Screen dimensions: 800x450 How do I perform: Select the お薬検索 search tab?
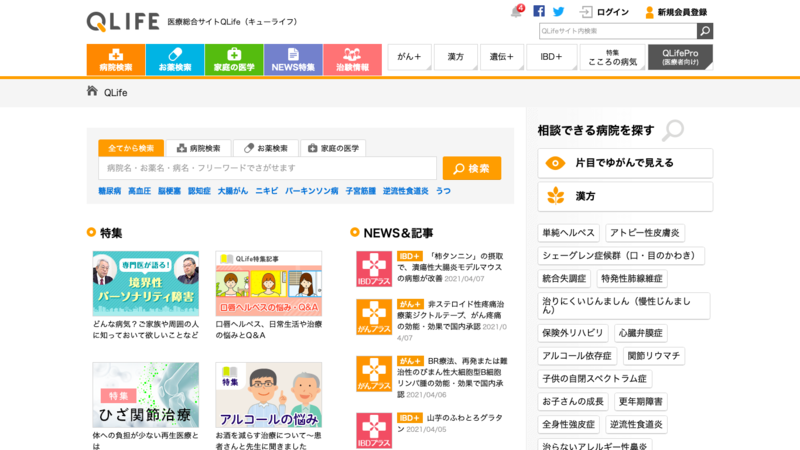pyautogui.click(x=266, y=148)
